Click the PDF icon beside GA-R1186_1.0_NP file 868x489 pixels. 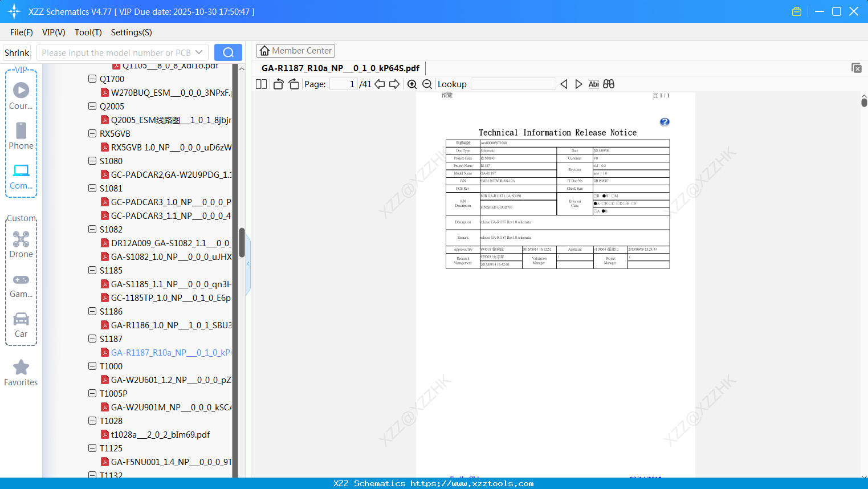(105, 325)
